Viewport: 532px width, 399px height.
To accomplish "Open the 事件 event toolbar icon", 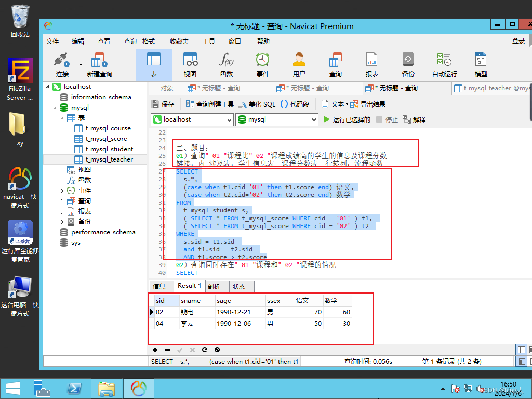I will [262, 65].
